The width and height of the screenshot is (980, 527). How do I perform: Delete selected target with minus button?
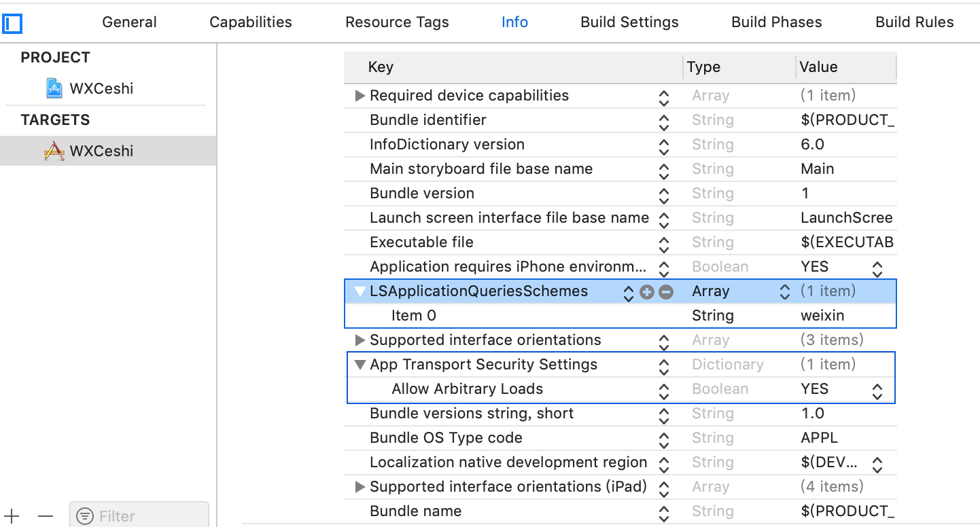(x=46, y=516)
